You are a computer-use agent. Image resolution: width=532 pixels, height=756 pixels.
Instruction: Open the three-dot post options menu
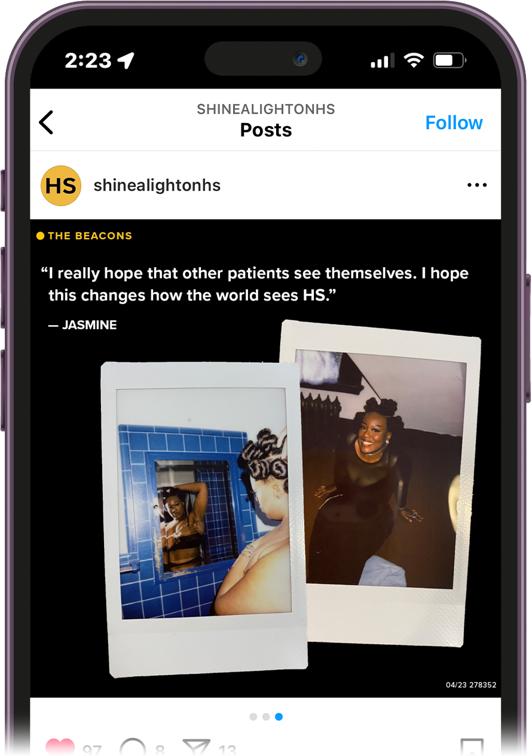click(x=476, y=185)
